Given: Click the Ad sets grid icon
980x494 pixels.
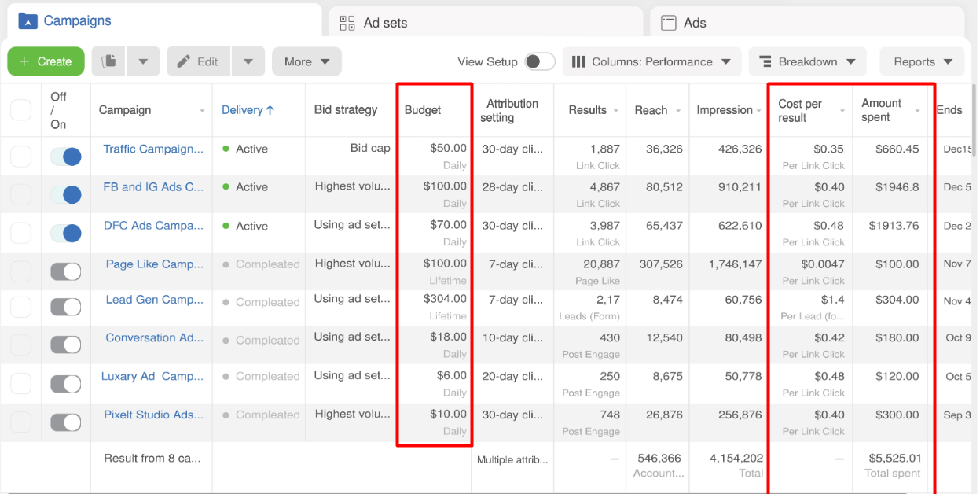Looking at the screenshot, I should pos(347,23).
